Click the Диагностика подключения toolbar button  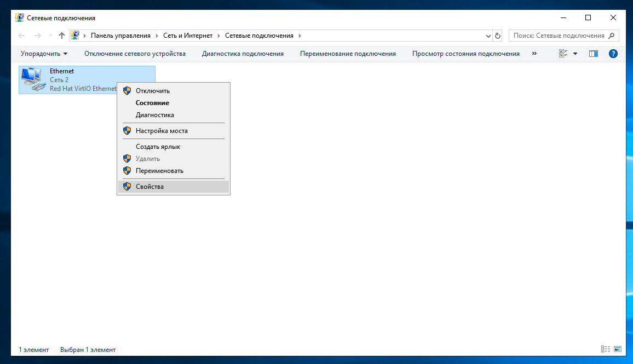242,53
